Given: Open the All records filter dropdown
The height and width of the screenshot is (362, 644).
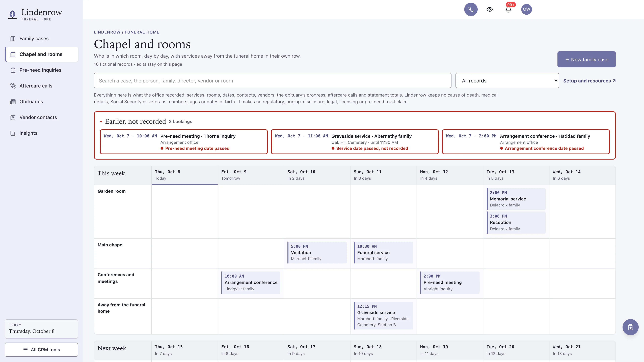Looking at the screenshot, I should (x=507, y=80).
